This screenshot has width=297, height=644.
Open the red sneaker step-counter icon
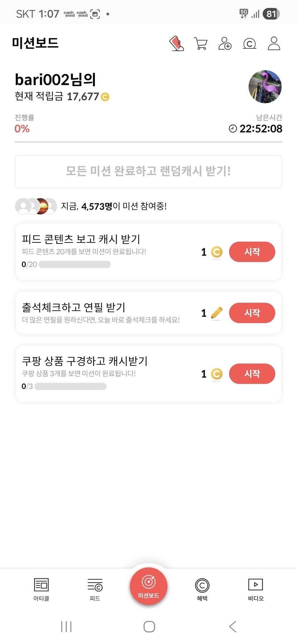click(x=176, y=44)
